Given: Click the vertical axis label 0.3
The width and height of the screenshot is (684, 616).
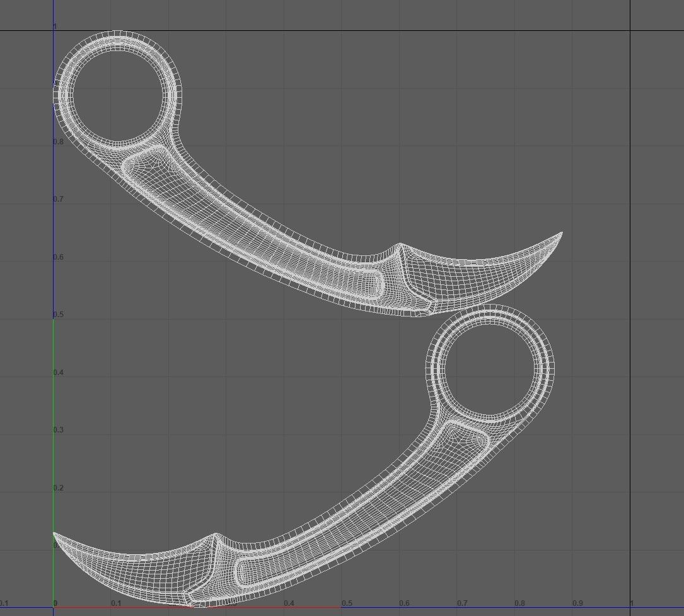Looking at the screenshot, I should click(59, 430).
